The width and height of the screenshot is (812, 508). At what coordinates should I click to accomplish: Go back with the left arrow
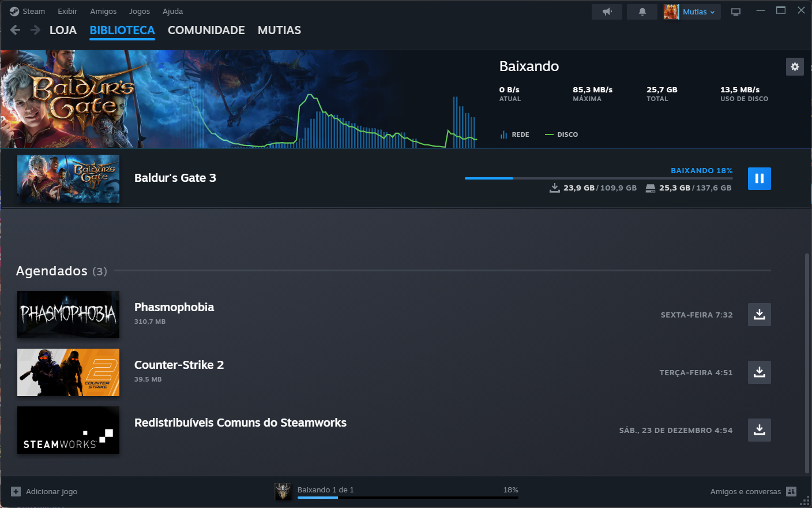[x=16, y=30]
